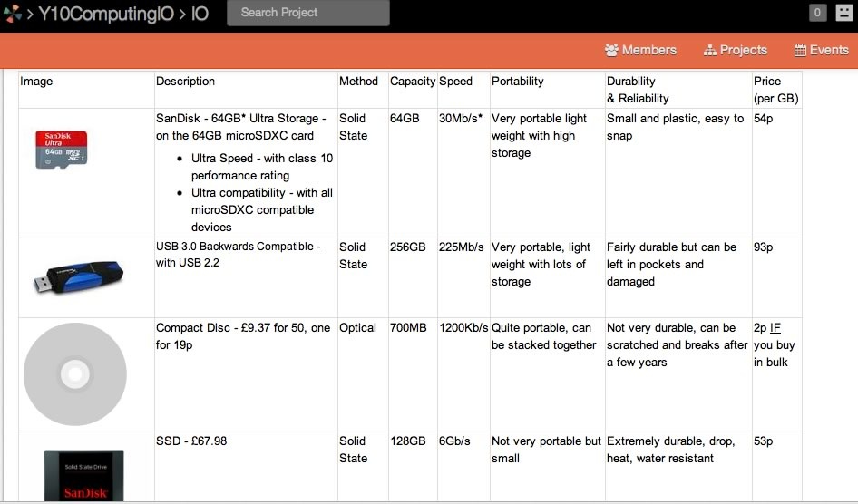858x504 pixels.
Task: Click the 256GB capacity cell
Action: [x=407, y=247]
